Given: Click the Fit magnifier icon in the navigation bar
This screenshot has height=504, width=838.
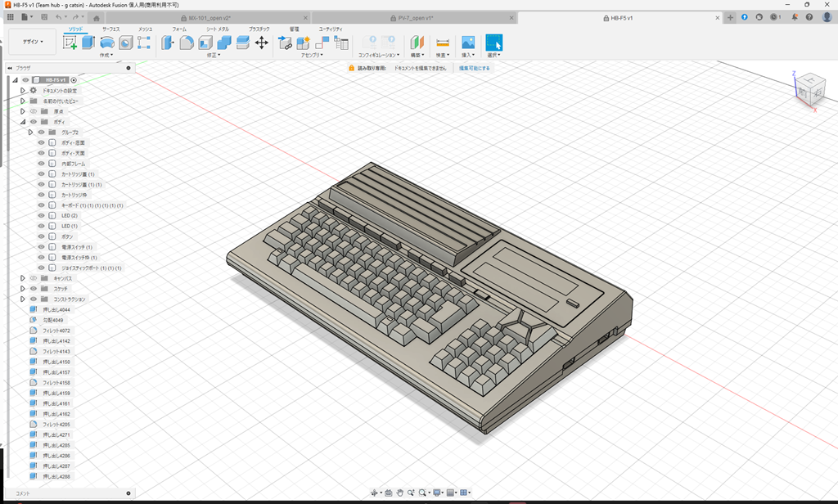Looking at the screenshot, I should point(422,492).
